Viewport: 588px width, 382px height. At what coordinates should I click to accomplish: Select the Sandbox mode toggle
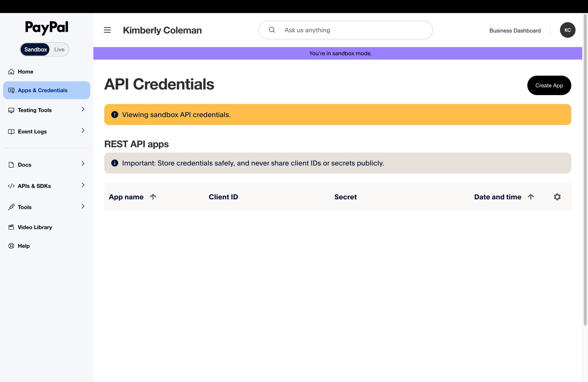point(35,49)
